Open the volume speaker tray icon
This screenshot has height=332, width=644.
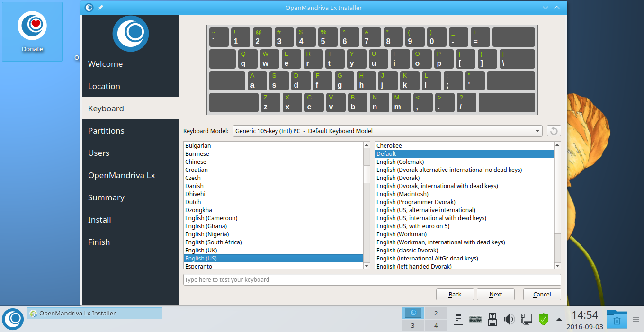point(509,319)
